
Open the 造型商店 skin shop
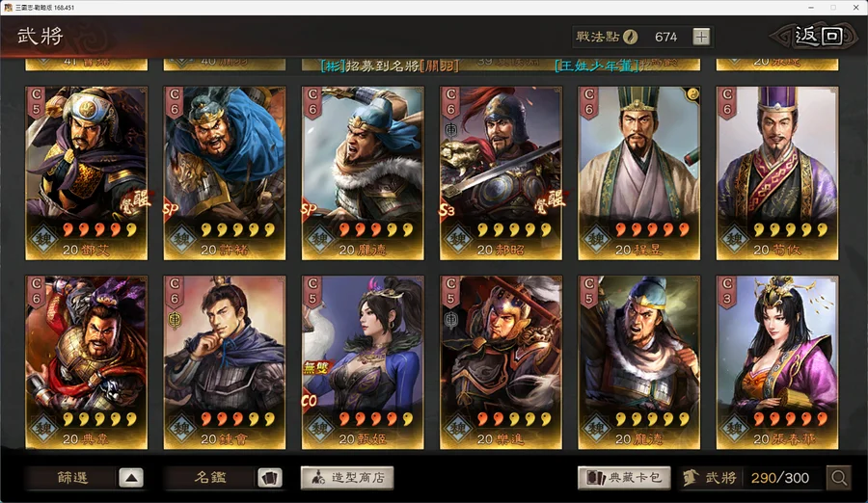347,478
